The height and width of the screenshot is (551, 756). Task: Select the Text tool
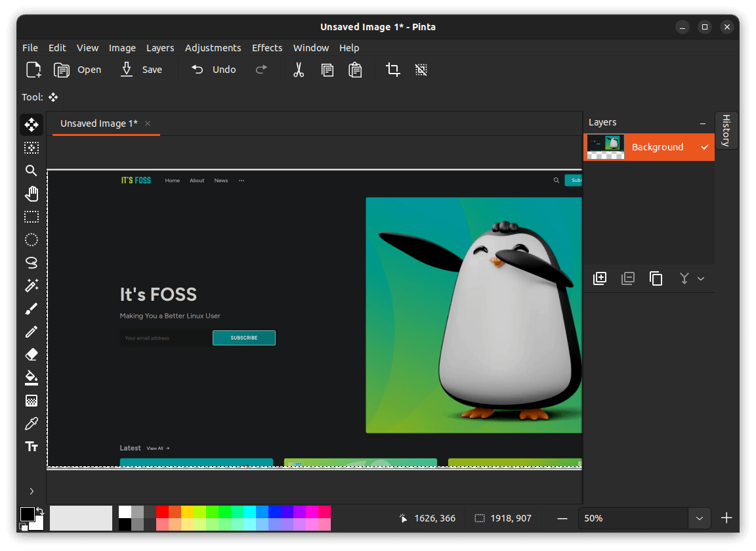[x=31, y=447]
